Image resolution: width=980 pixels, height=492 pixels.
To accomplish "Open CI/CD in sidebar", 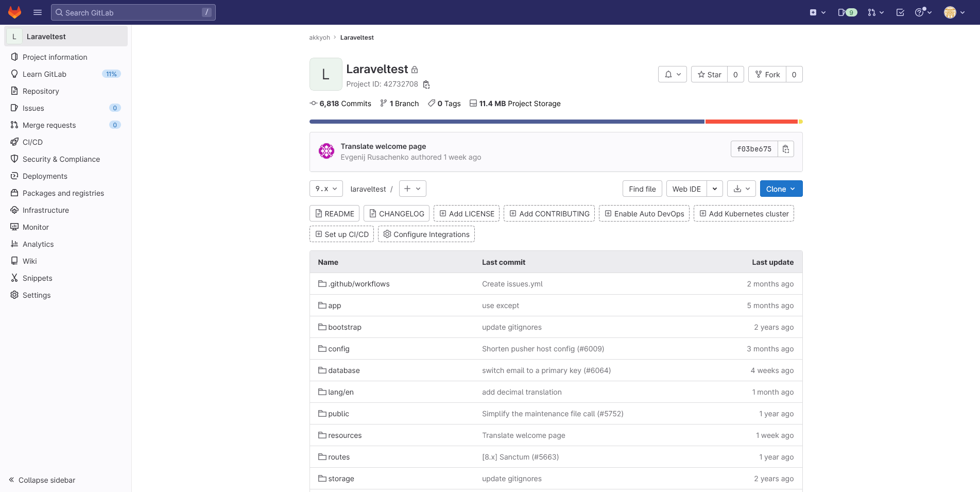I will coord(66,142).
